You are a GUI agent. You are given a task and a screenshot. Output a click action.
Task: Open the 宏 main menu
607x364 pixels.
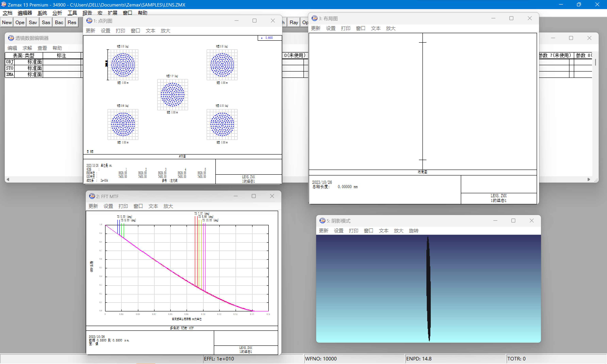pyautogui.click(x=100, y=13)
